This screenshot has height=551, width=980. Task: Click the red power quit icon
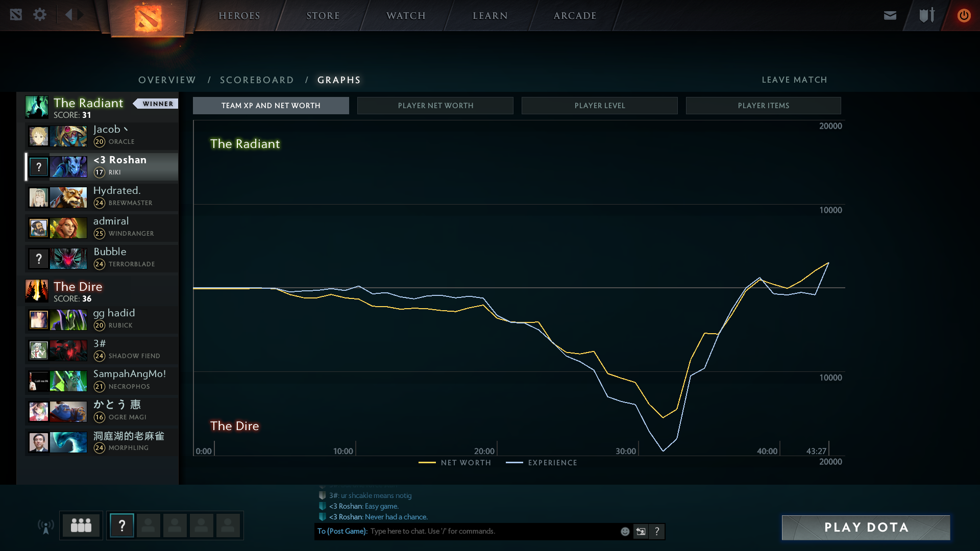click(964, 15)
